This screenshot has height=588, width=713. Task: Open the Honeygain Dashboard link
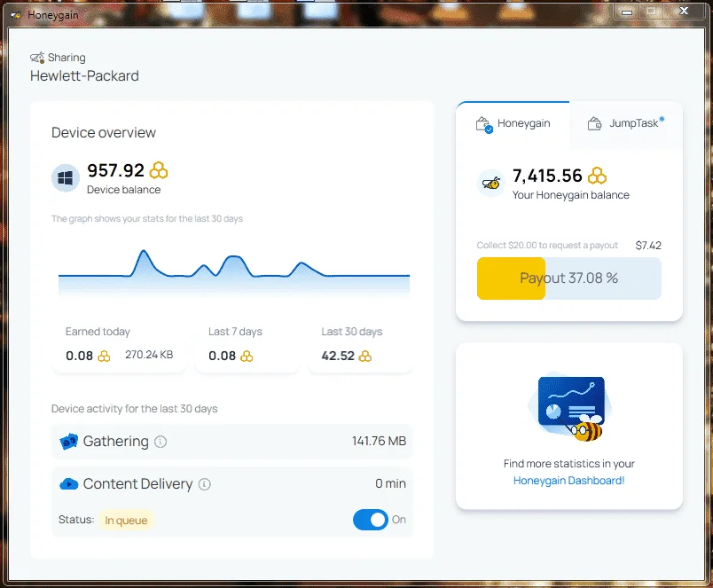point(568,481)
